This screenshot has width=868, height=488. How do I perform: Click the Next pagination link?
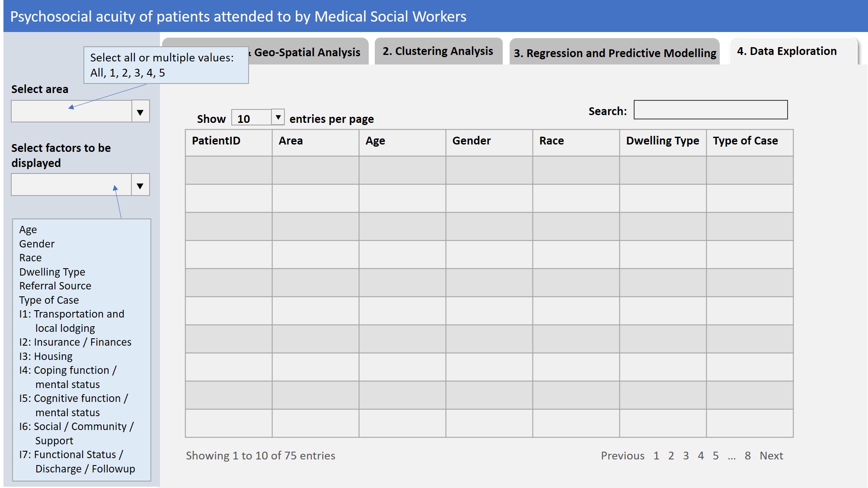[771, 456]
